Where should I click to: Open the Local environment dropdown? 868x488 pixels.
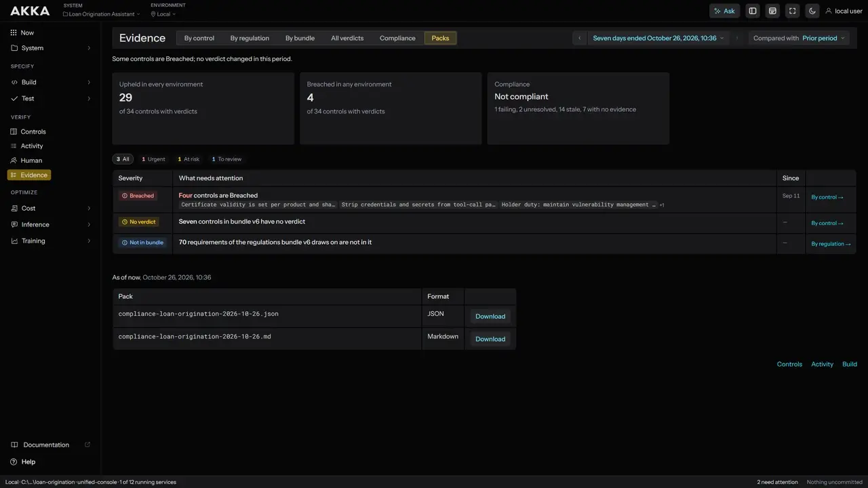pos(163,14)
